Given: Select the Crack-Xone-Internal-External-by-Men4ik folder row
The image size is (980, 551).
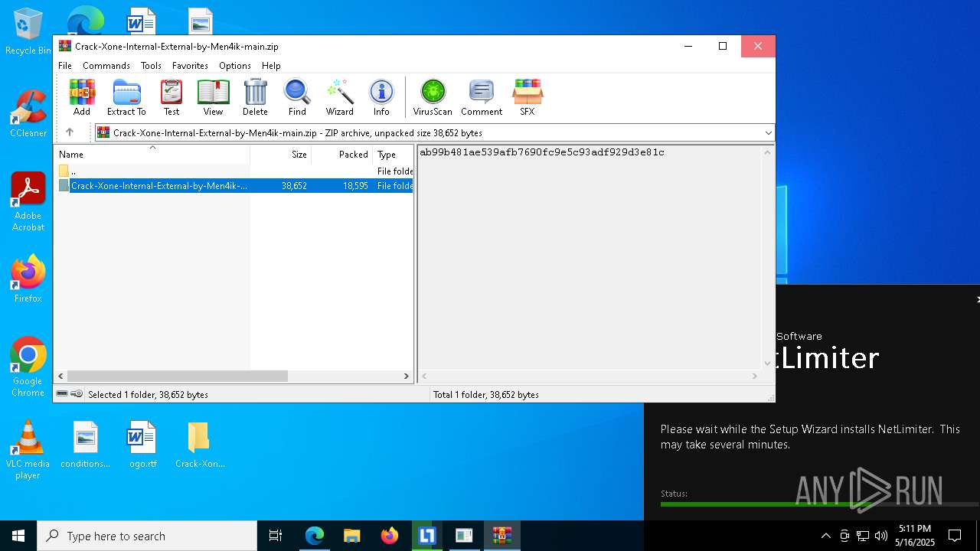Looking at the screenshot, I should pyautogui.click(x=234, y=186).
